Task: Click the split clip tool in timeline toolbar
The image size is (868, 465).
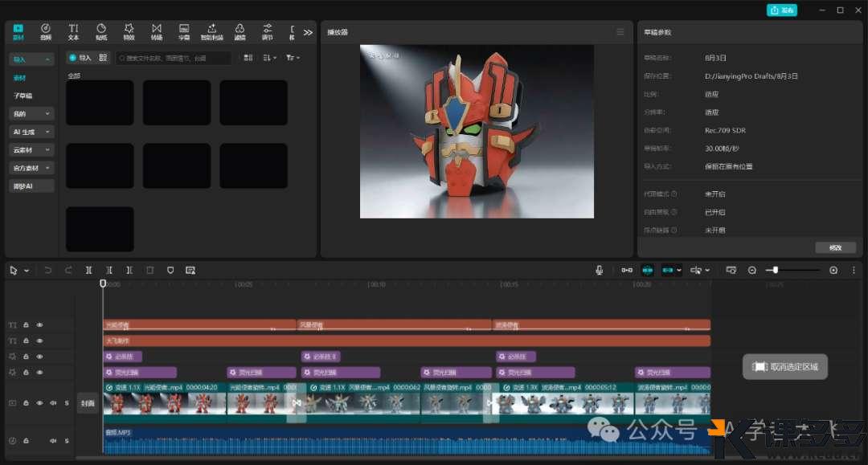Action: point(88,271)
